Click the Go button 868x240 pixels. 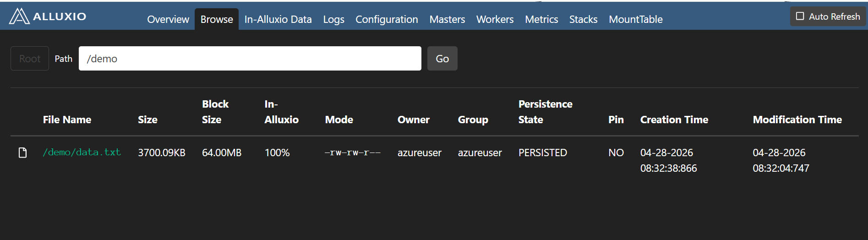coord(442,59)
